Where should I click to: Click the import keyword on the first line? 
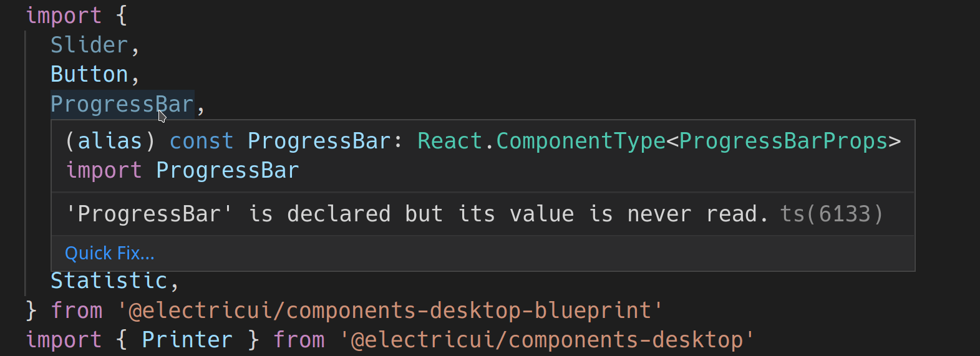[x=64, y=16]
